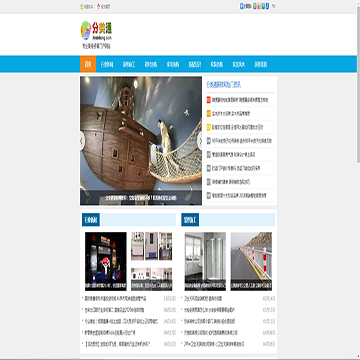
Task: Click the orange number-two rank badge in news list
Action: (x=209, y=114)
